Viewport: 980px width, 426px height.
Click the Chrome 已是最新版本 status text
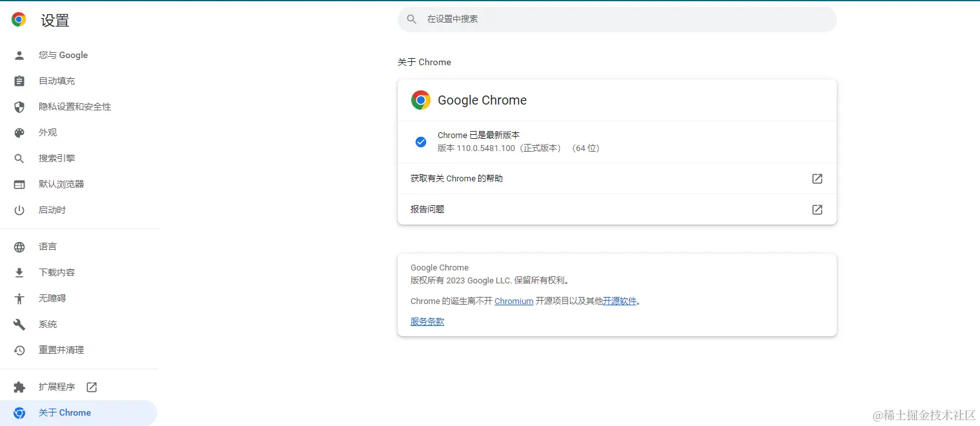(x=478, y=136)
